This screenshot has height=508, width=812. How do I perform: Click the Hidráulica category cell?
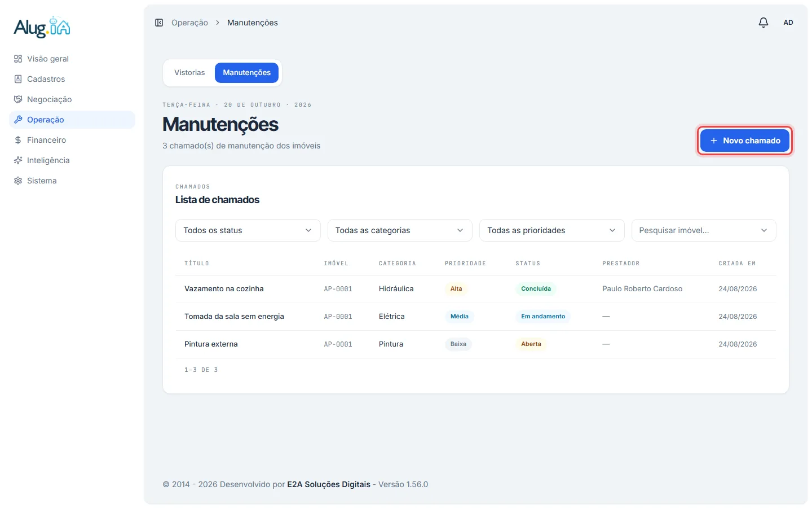396,289
